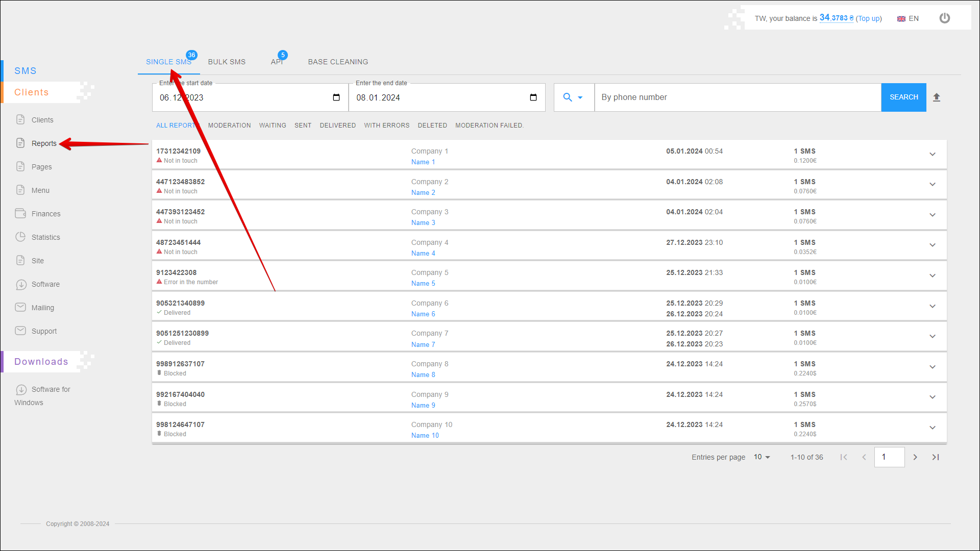
Task: Open Mailing in the sidebar
Action: pyautogui.click(x=42, y=308)
